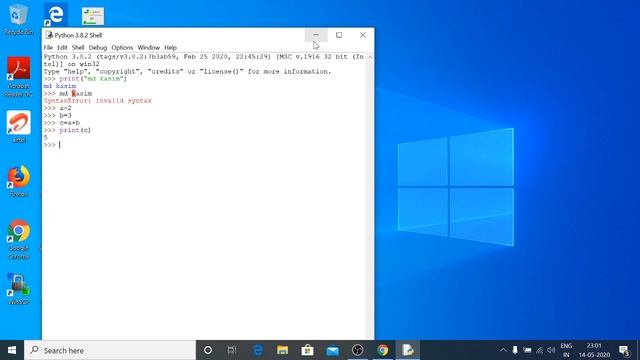The width and height of the screenshot is (640, 360).
Task: Show hidden system tray icons
Action: [x=503, y=350]
